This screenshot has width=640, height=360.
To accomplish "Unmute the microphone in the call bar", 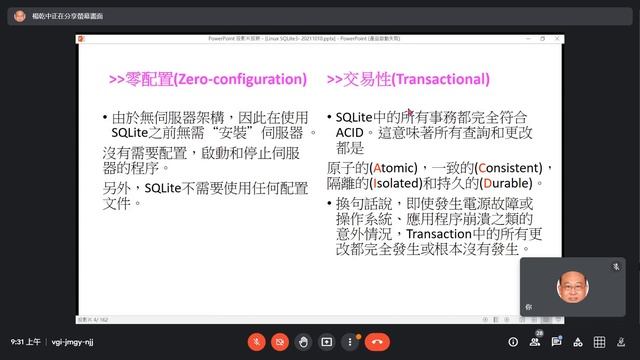I will (256, 342).
